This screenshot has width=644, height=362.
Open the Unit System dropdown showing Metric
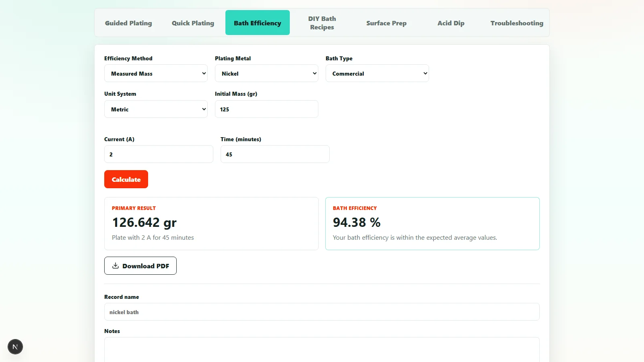tap(156, 109)
